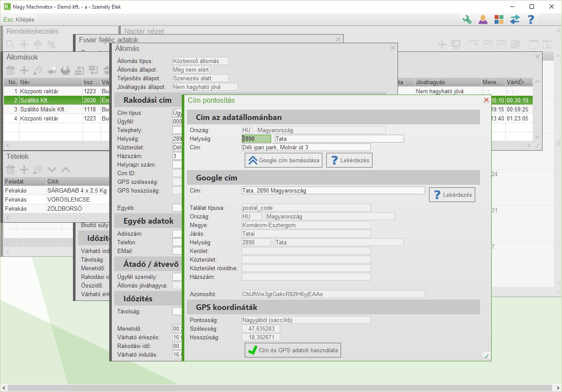Click the pencil edit icon in Tételek toolbar
The height and width of the screenshot is (392, 562).
pos(38,170)
